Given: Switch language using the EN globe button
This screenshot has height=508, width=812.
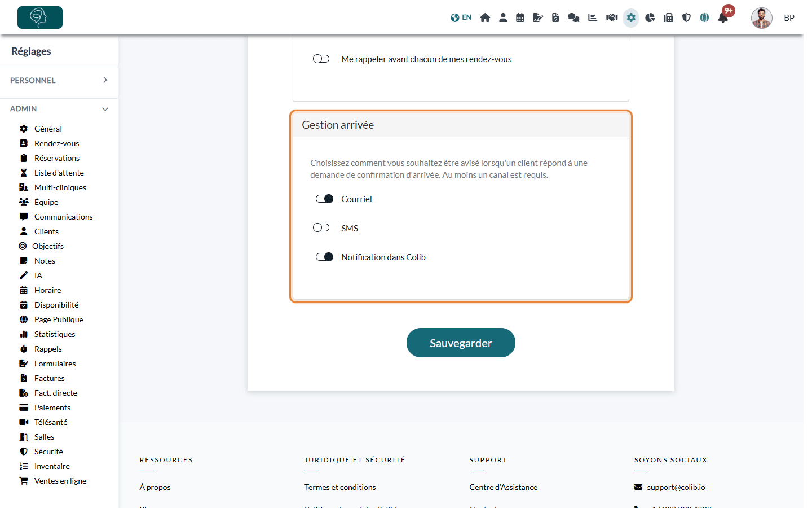Looking at the screenshot, I should [461, 17].
